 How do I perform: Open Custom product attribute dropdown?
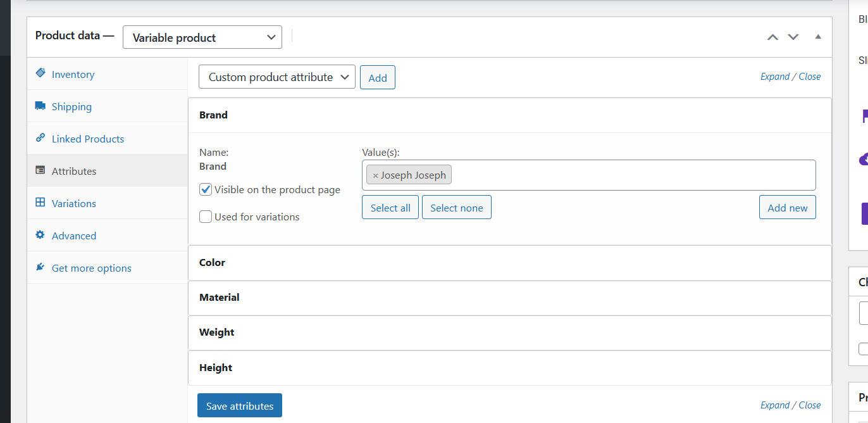coord(276,77)
